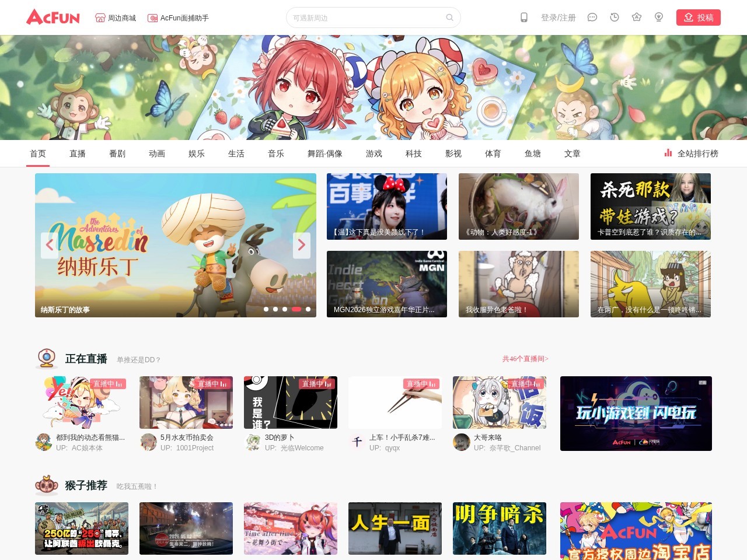Click qyqx uploader avatar
Image resolution: width=747 pixels, height=560 pixels.
tap(357, 442)
